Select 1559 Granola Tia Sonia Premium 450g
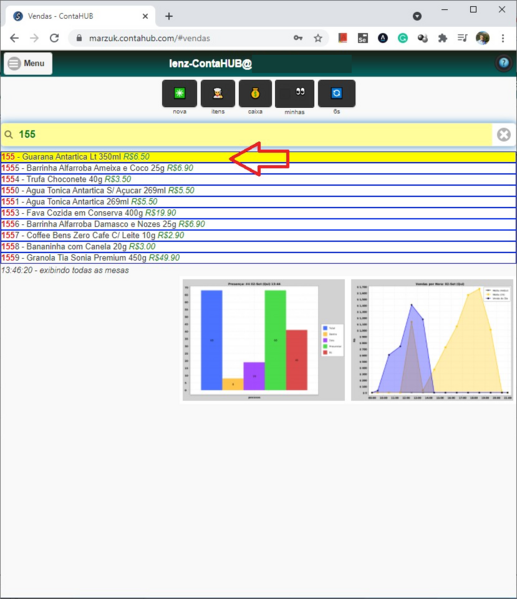 (x=258, y=258)
